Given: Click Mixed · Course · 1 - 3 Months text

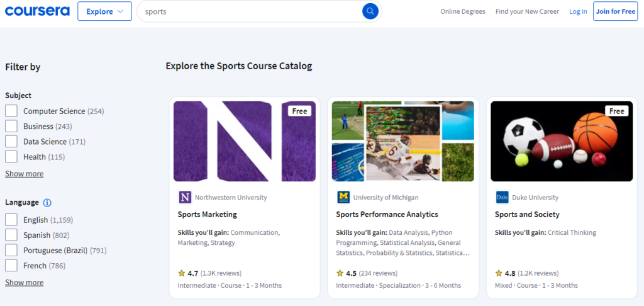Looking at the screenshot, I should tap(536, 285).
